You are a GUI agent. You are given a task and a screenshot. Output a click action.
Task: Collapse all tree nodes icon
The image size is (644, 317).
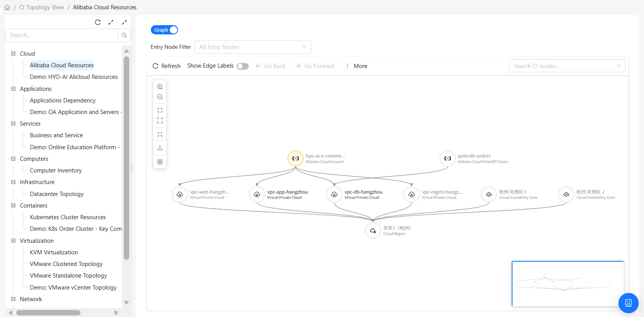point(124,22)
